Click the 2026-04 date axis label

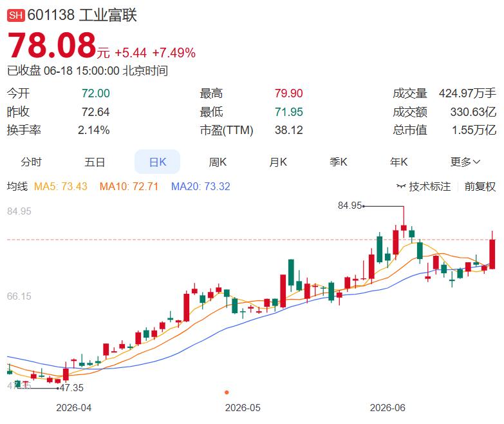click(73, 408)
